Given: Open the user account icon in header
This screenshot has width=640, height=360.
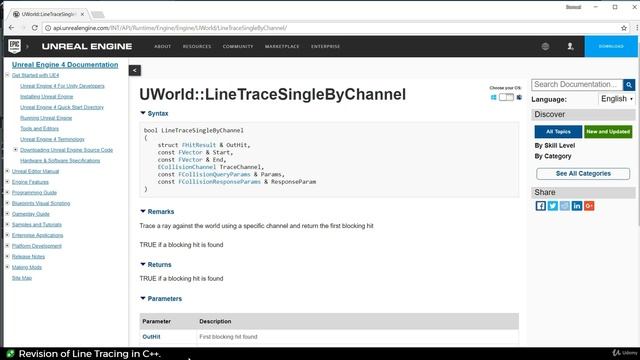Looking at the screenshot, I should point(571,47).
